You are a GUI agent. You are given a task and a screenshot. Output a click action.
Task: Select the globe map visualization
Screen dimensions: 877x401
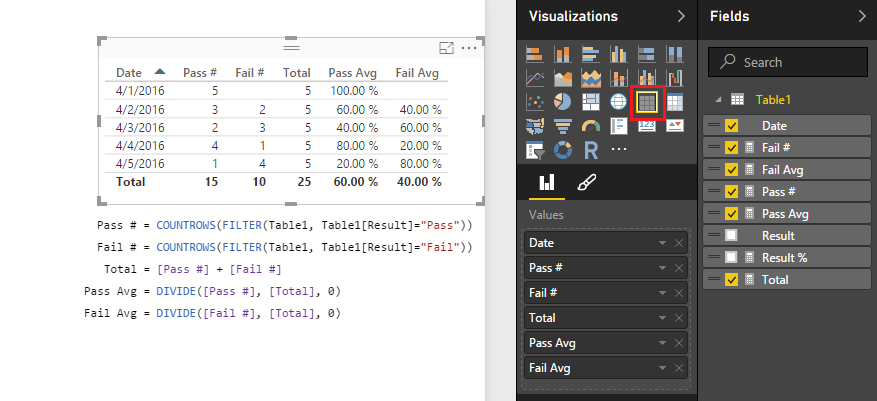click(x=619, y=102)
